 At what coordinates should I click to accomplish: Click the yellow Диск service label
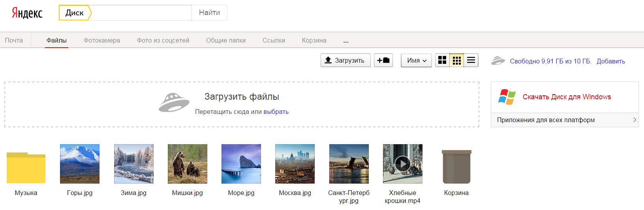point(75,13)
